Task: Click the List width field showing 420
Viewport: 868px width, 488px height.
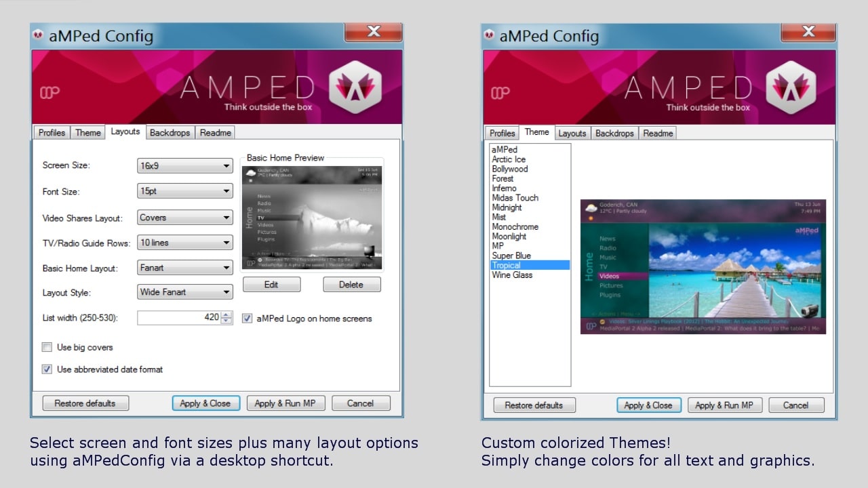Action: (x=179, y=317)
